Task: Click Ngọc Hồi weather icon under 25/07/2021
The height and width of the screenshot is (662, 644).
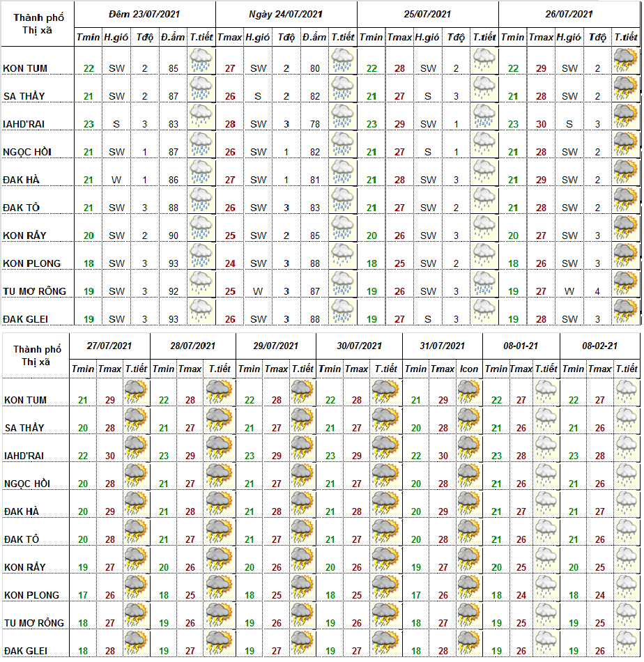Action: click(x=484, y=144)
